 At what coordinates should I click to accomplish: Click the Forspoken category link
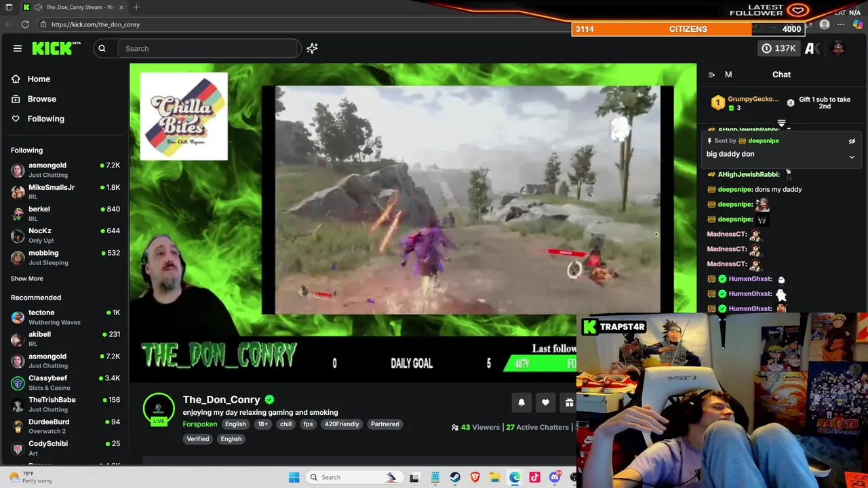point(200,424)
